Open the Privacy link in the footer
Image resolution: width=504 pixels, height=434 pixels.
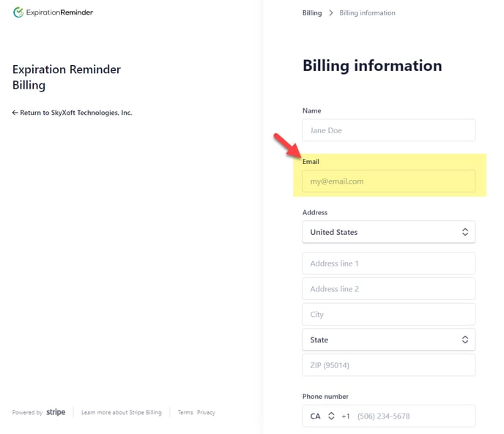[x=206, y=412]
